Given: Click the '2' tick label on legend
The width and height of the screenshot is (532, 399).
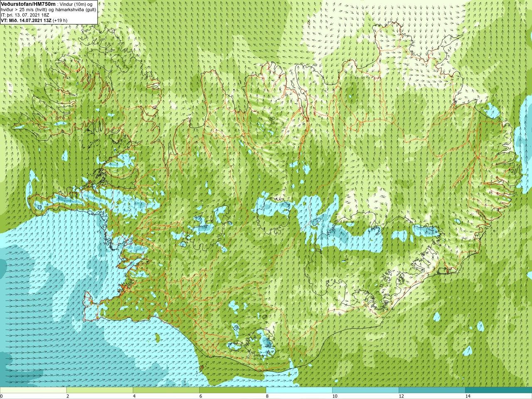Looking at the screenshot, I should [68, 396].
